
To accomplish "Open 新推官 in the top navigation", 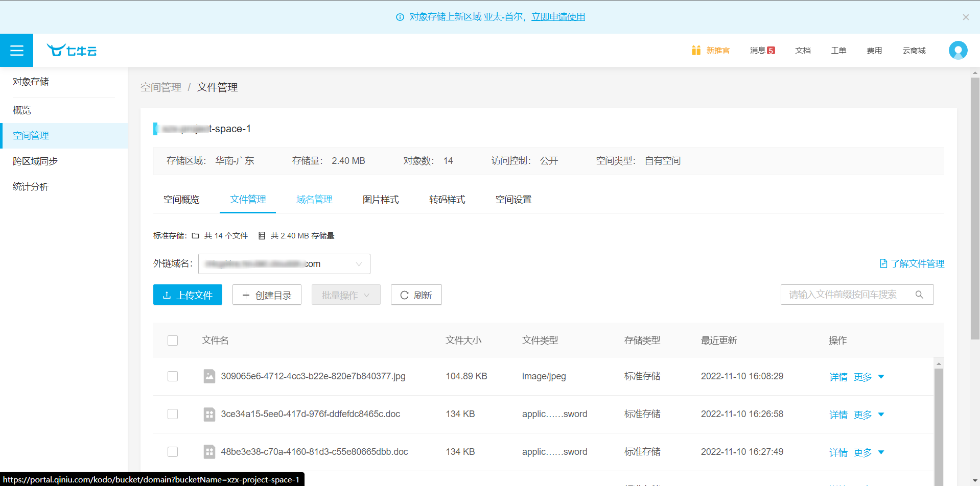I will tap(718, 50).
